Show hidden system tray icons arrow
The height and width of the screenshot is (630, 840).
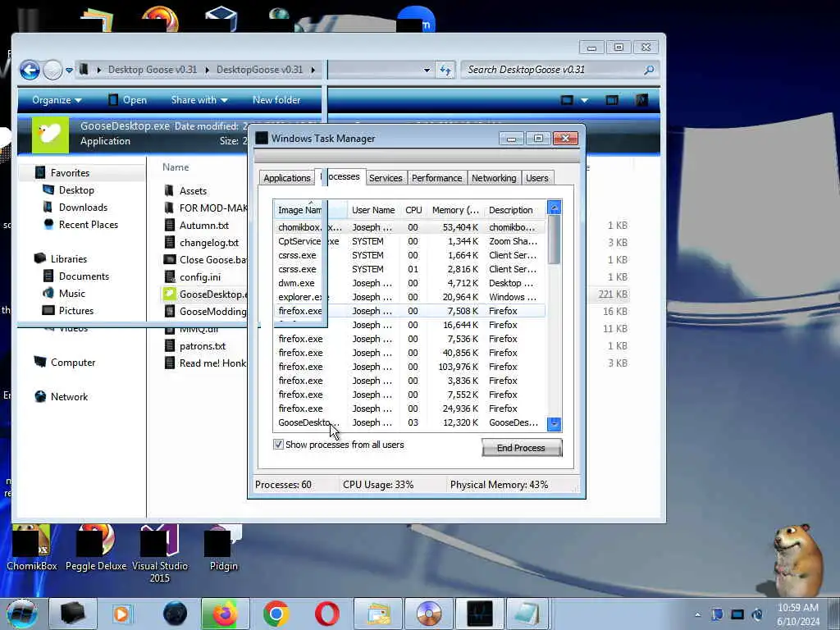[697, 614]
